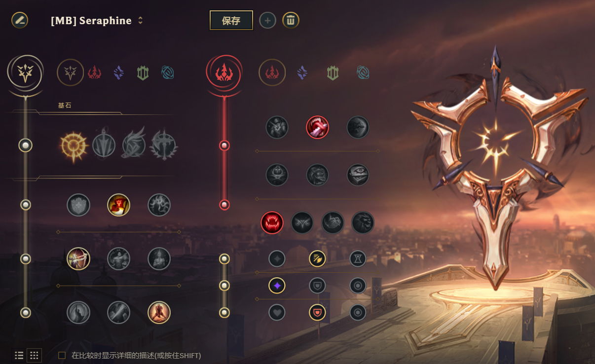595x364 pixels.
Task: Select the golden Press the Attack keystone
Action: (74, 146)
